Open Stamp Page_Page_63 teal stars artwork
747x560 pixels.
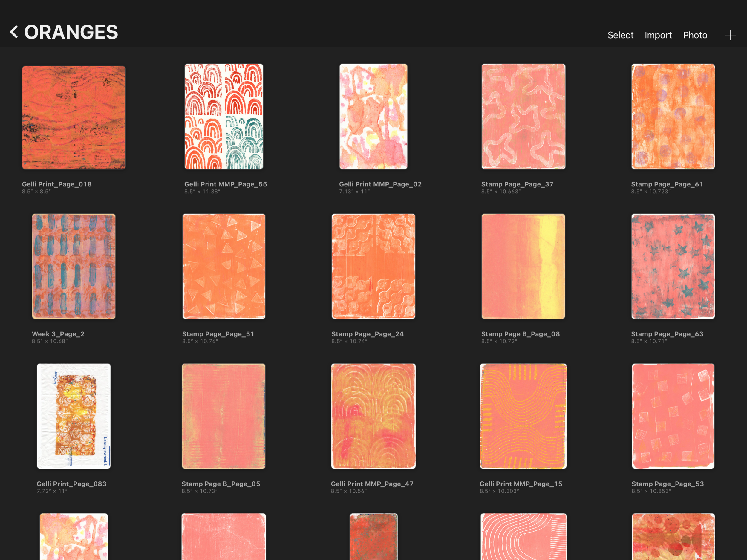click(673, 266)
